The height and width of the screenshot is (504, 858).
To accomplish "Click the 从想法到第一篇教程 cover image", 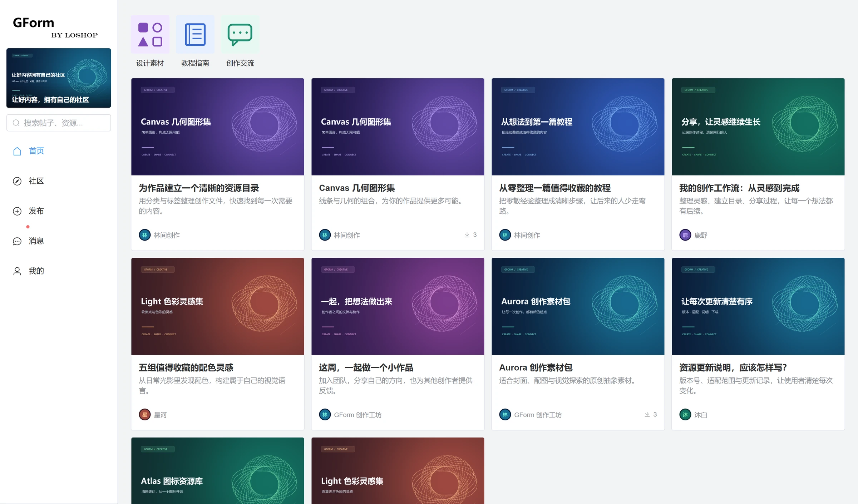I will pos(578,127).
